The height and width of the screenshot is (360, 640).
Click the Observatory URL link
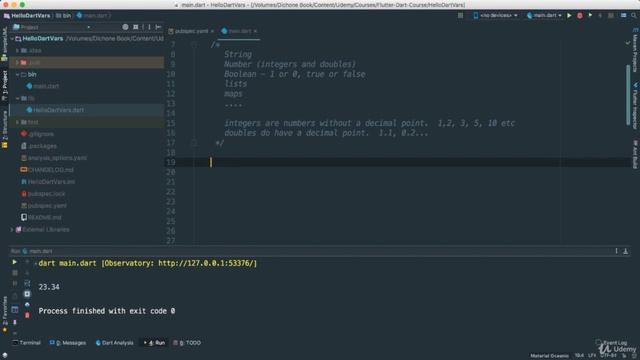point(207,263)
